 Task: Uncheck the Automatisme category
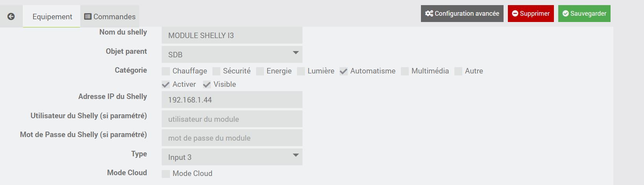coord(343,71)
